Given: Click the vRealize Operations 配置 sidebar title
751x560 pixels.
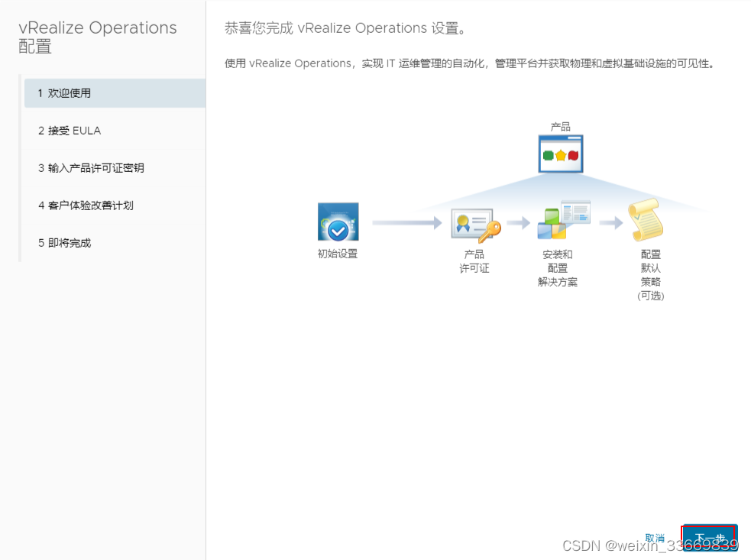Looking at the screenshot, I should (98, 37).
